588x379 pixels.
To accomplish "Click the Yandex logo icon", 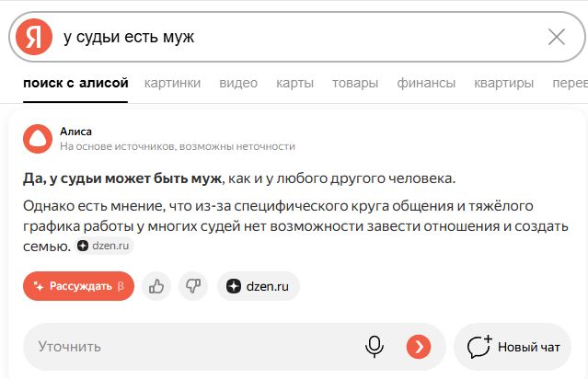I will coord(34,37).
